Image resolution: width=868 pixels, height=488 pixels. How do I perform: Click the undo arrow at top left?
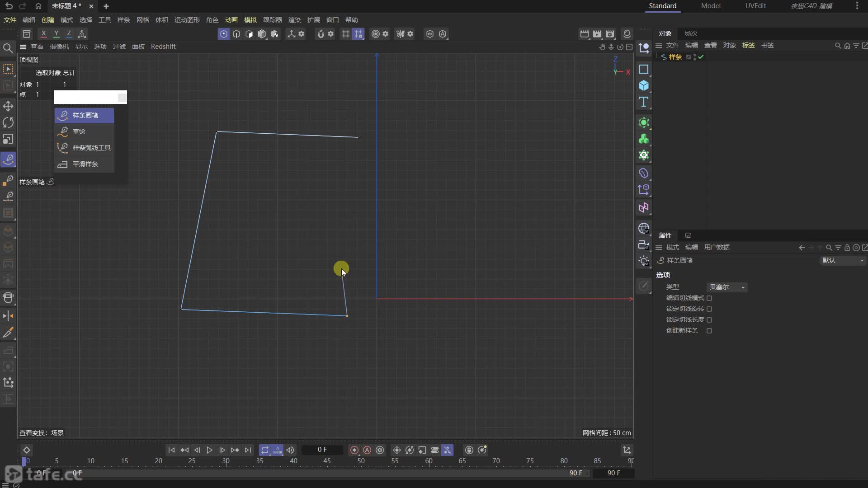click(9, 6)
